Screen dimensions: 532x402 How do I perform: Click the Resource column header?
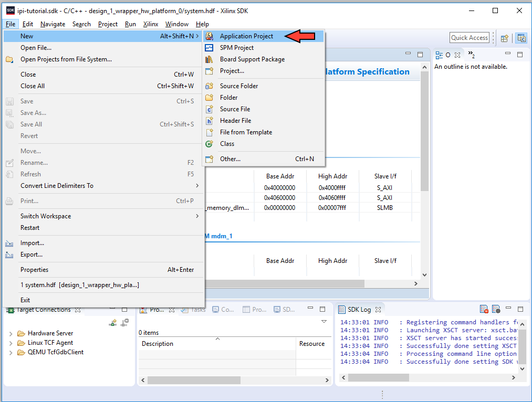click(x=314, y=344)
